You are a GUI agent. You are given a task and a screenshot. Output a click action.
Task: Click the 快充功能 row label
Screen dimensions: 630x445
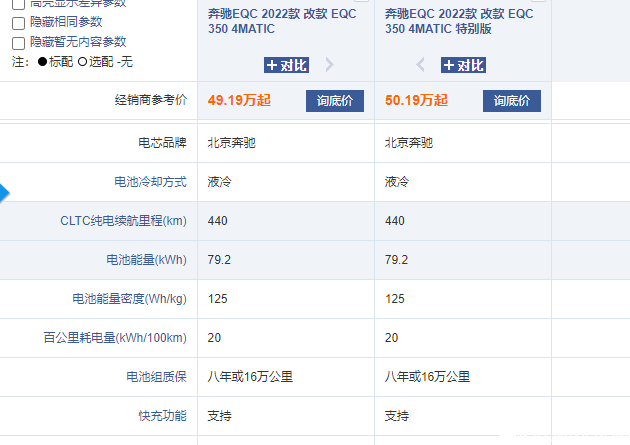(x=162, y=416)
